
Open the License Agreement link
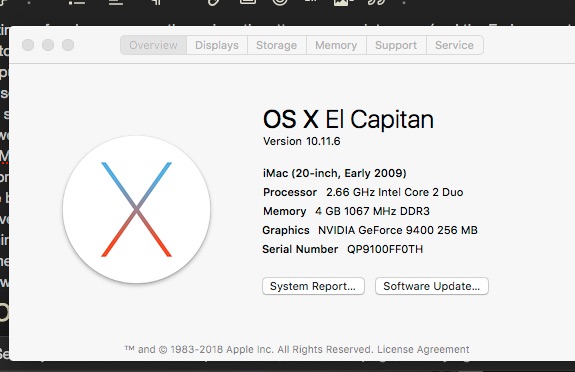coord(423,349)
